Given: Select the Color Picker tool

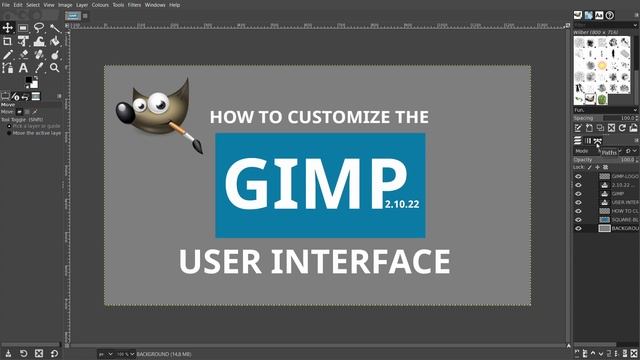Looking at the screenshot, I should [x=39, y=68].
